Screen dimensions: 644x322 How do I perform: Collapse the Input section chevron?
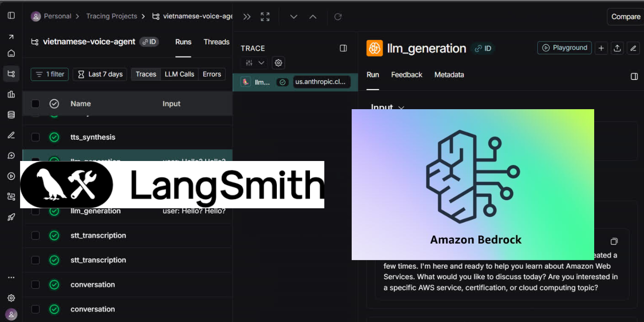point(401,107)
